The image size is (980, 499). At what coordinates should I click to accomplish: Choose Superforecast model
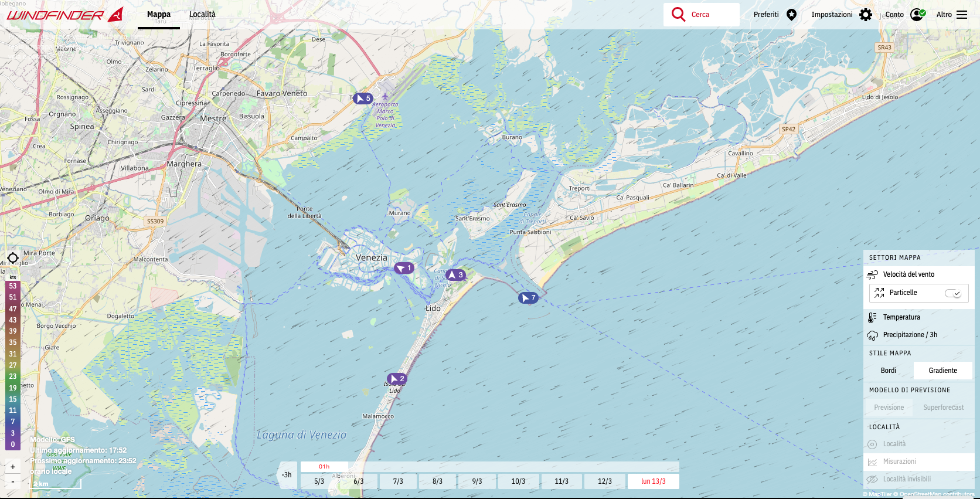[943, 408]
